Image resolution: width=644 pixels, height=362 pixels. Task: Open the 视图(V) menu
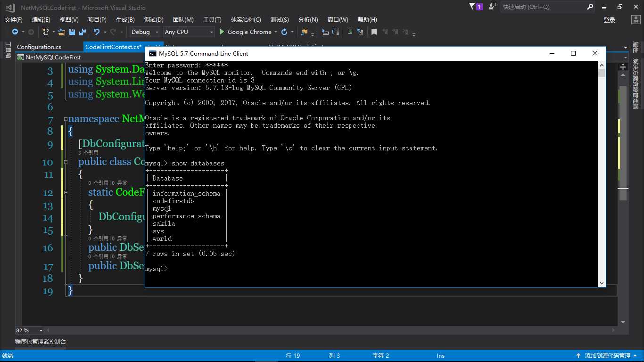[69, 19]
